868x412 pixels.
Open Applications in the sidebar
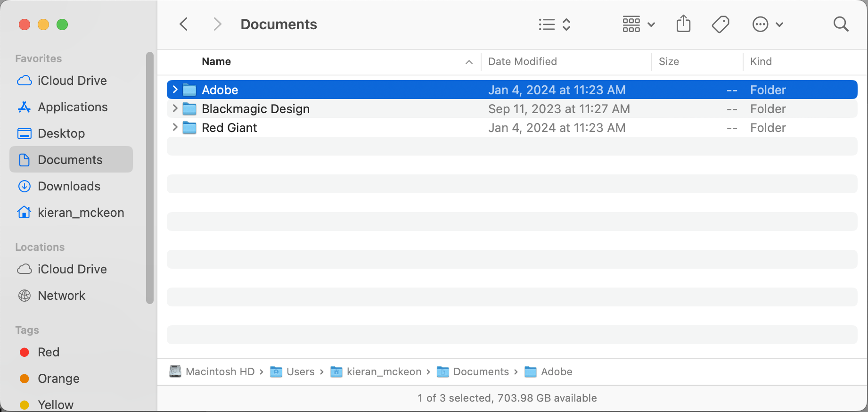pyautogui.click(x=71, y=107)
